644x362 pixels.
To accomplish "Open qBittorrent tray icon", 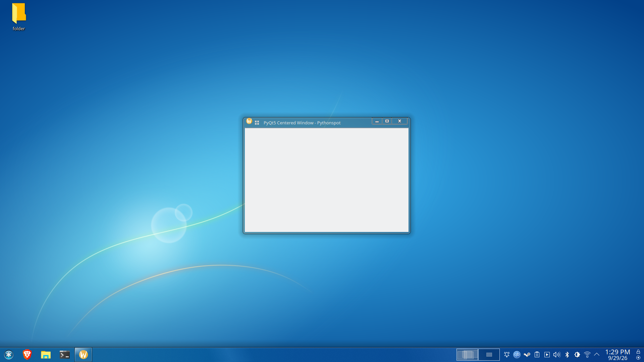I will pos(517,355).
